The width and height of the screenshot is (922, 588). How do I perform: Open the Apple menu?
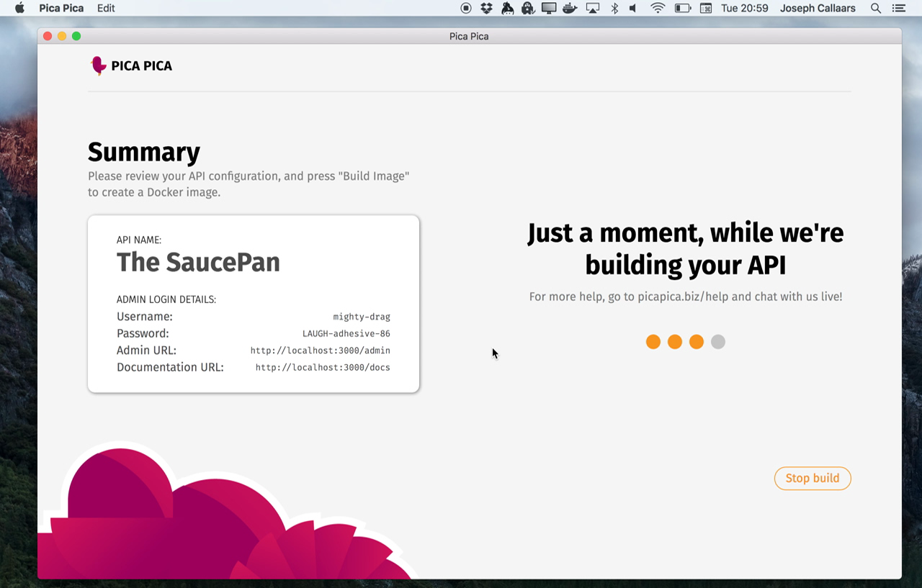pyautogui.click(x=19, y=9)
